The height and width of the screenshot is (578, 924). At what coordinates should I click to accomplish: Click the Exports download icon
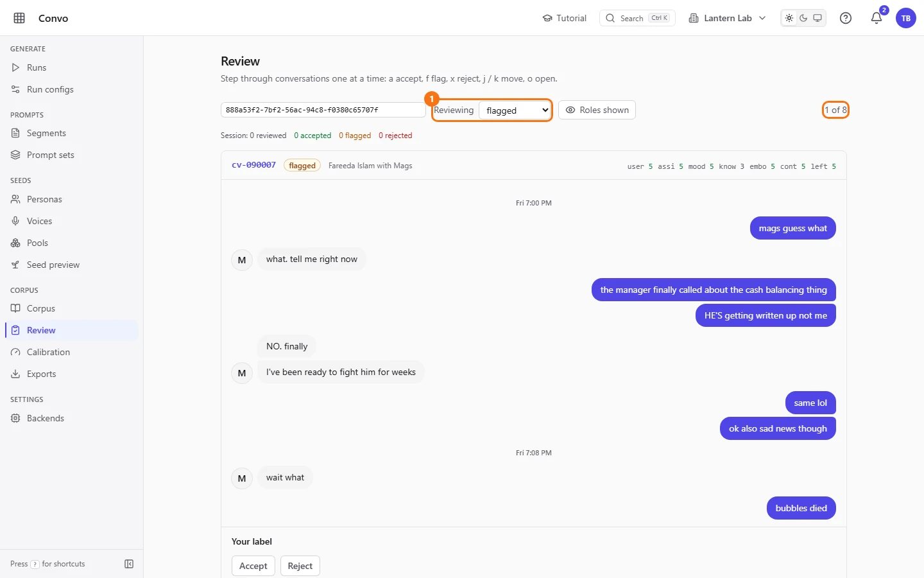tap(15, 374)
